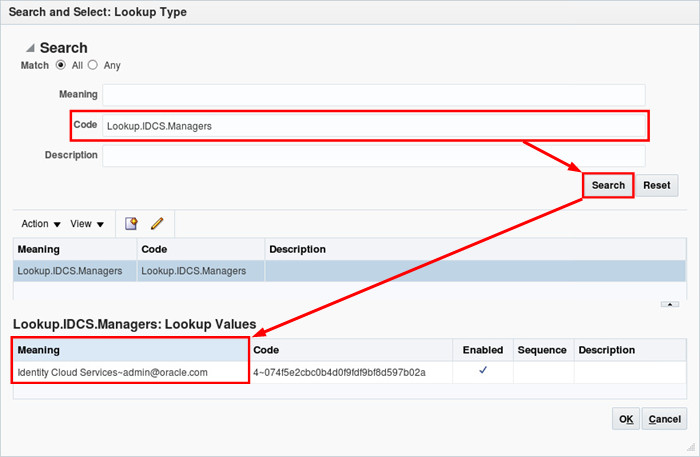Sort by the Sequence column header
The image size is (700, 457).
[543, 350]
